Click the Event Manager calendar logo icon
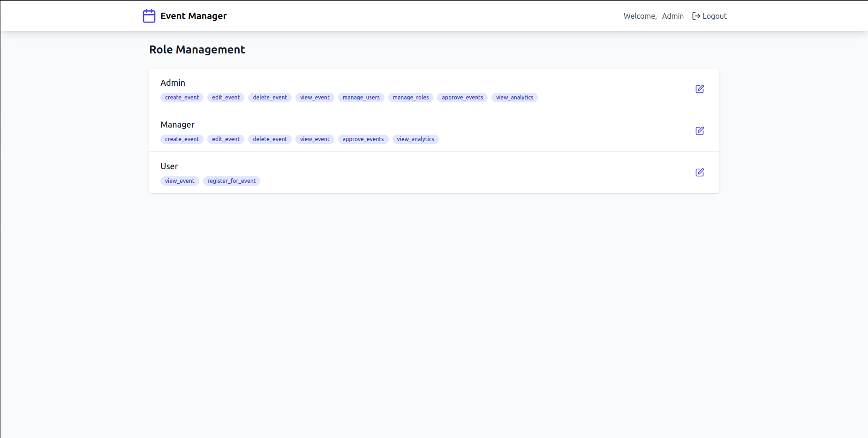 tap(149, 16)
